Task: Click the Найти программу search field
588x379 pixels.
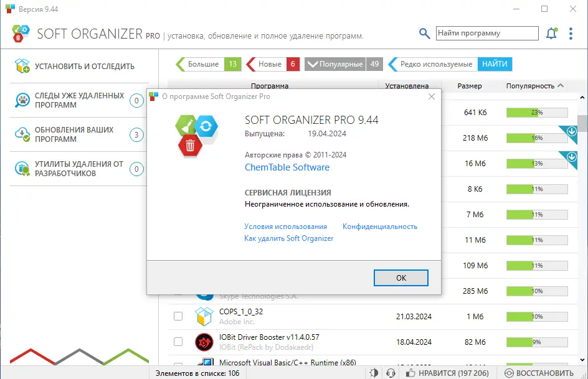Action: coord(487,33)
